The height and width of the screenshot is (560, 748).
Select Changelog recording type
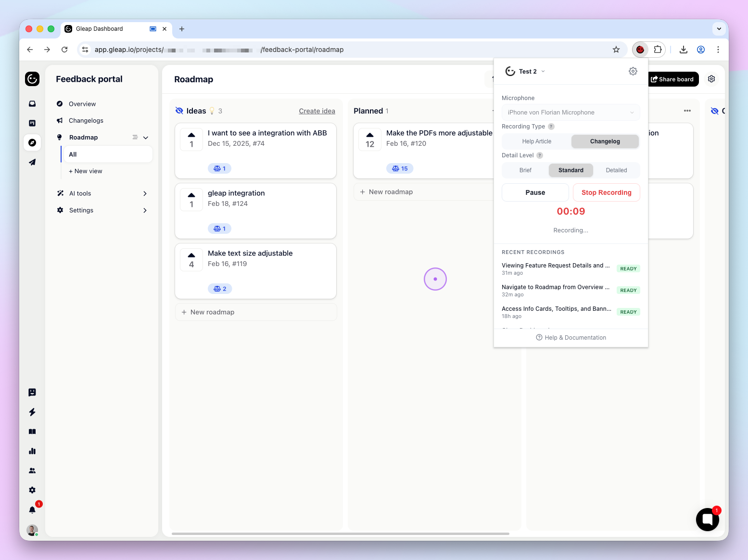tap(605, 141)
